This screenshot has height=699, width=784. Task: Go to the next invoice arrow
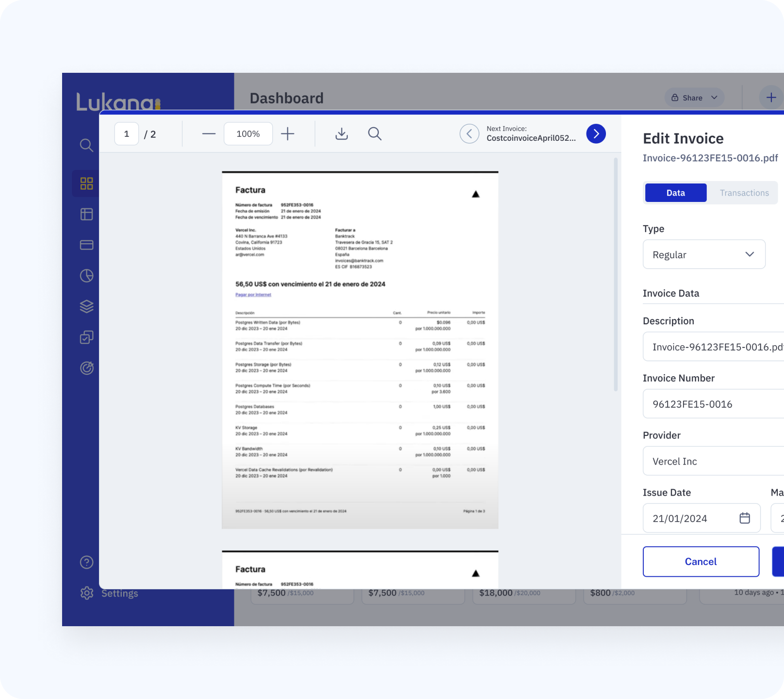596,134
